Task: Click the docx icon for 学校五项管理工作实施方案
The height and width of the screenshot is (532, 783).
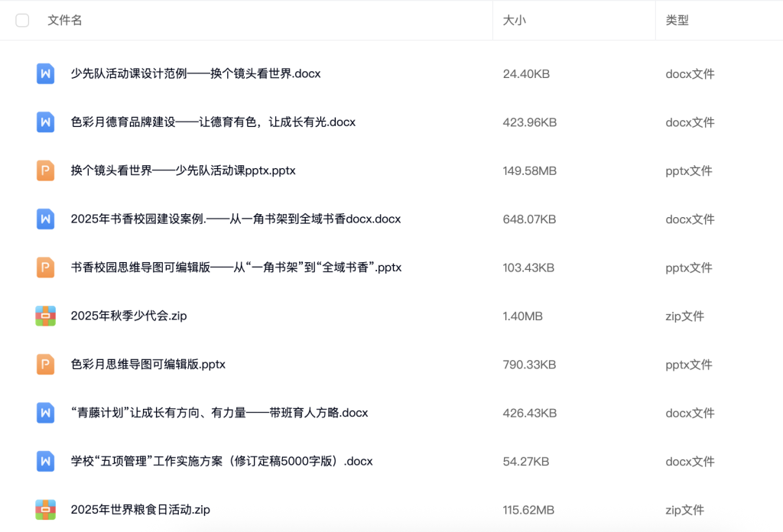Action: (45, 461)
